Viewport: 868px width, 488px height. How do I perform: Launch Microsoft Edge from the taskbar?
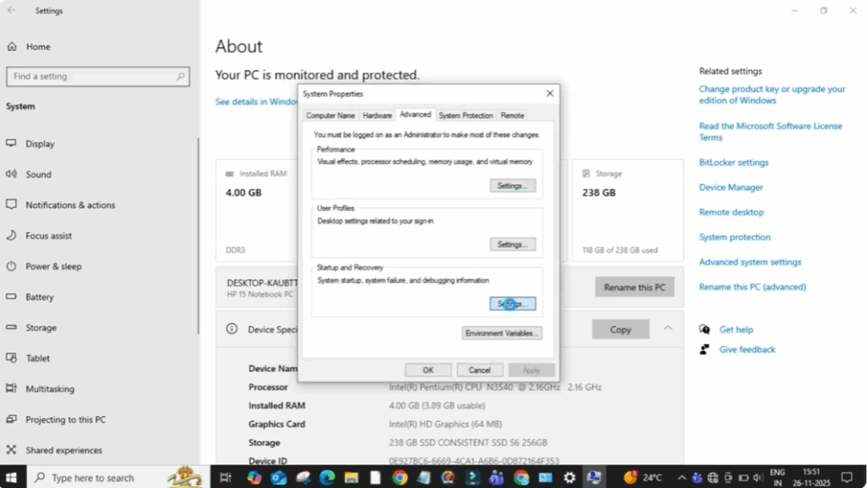[326, 477]
